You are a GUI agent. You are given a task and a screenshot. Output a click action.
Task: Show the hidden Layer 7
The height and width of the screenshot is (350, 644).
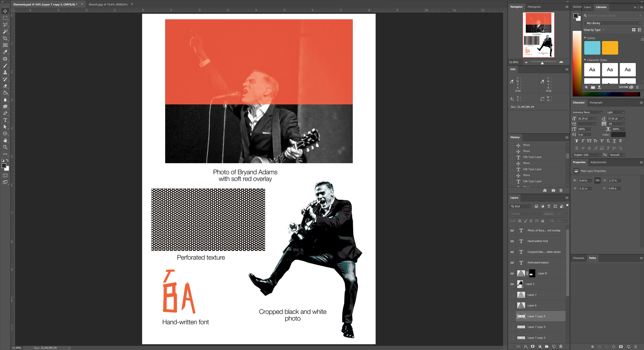(512, 295)
